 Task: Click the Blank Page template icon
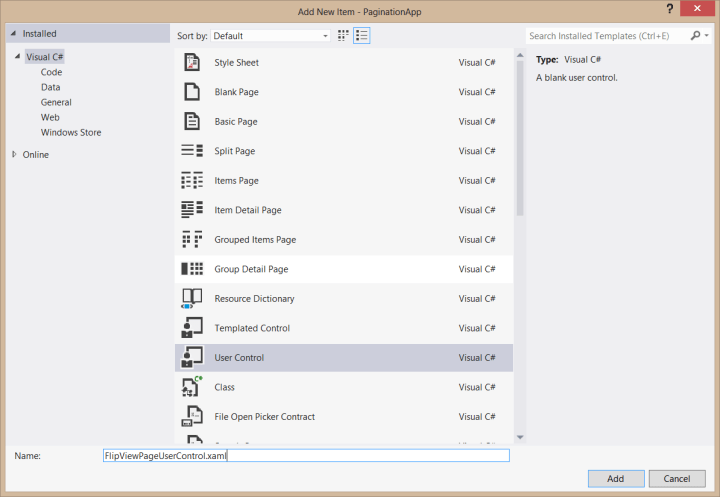pyautogui.click(x=192, y=92)
